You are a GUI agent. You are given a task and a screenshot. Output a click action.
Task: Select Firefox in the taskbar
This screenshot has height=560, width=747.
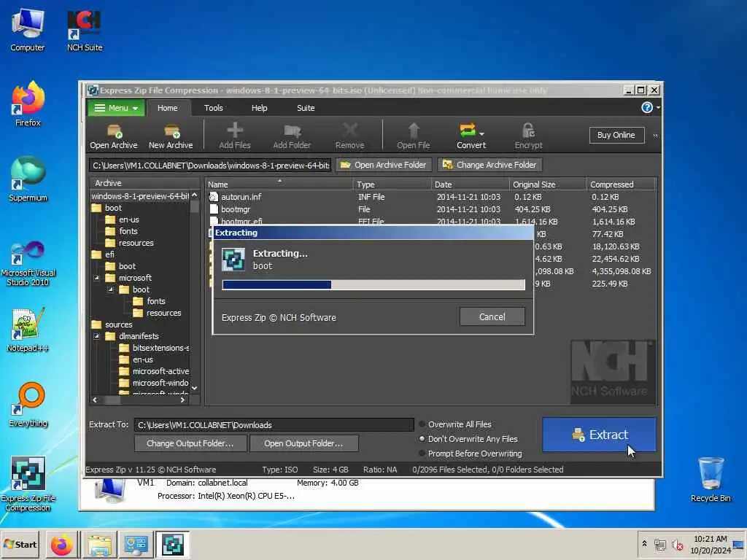point(62,545)
